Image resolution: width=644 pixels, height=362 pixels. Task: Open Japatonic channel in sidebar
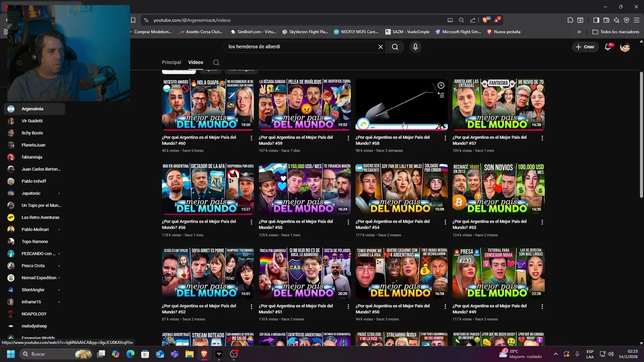pos(34,193)
